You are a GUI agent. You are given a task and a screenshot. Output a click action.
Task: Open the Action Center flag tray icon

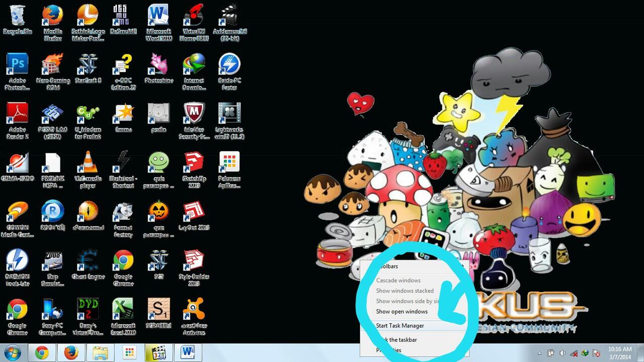point(597,353)
